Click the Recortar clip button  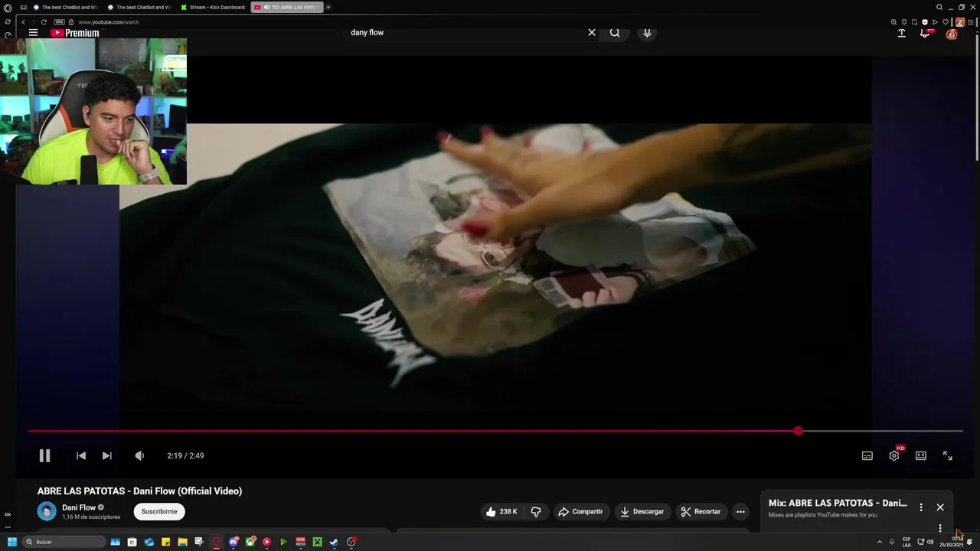pyautogui.click(x=701, y=512)
